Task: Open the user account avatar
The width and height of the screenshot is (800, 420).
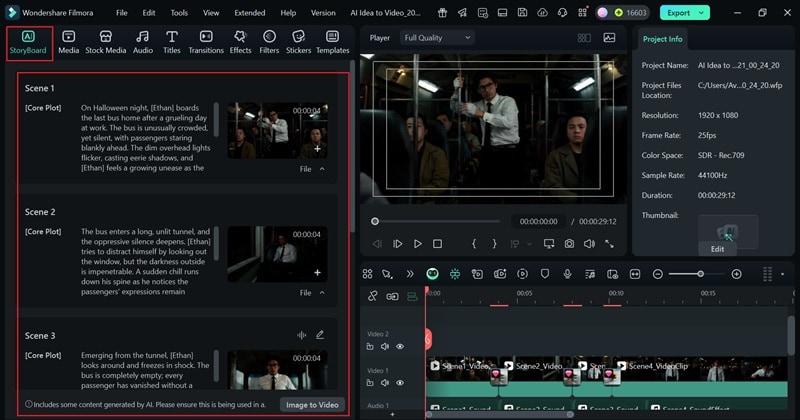Action: (x=603, y=13)
